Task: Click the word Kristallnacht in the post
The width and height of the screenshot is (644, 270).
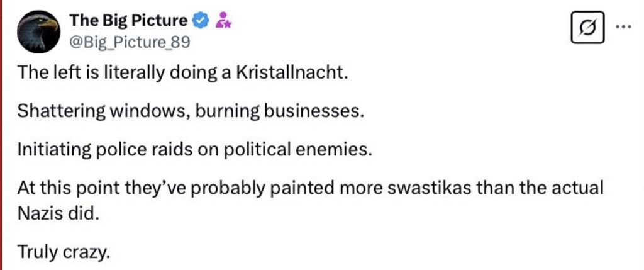Action: coord(292,73)
